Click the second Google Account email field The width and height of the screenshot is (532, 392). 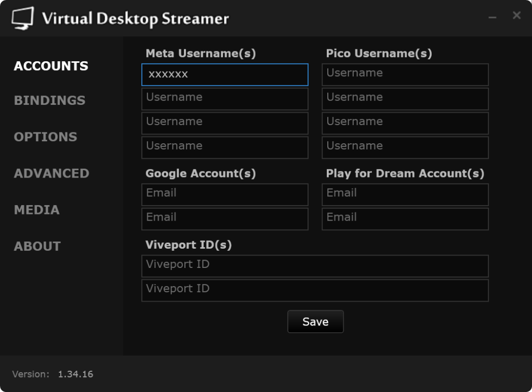point(224,219)
